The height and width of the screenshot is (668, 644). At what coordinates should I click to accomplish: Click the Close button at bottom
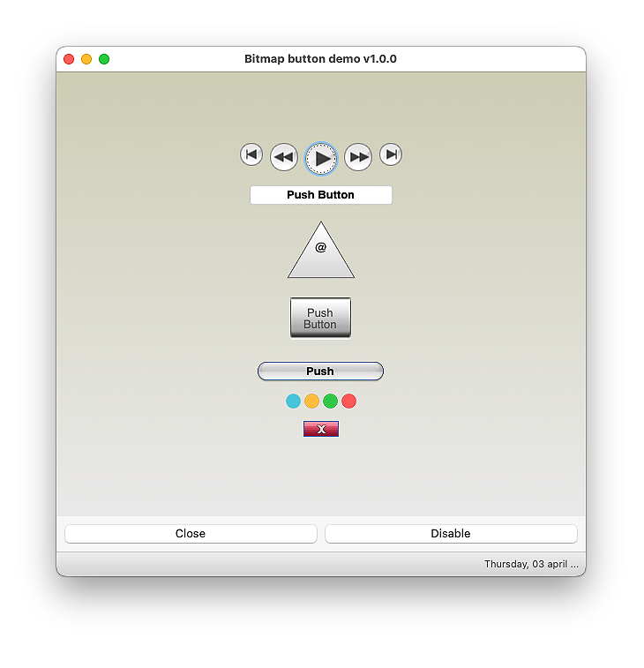pyautogui.click(x=191, y=534)
